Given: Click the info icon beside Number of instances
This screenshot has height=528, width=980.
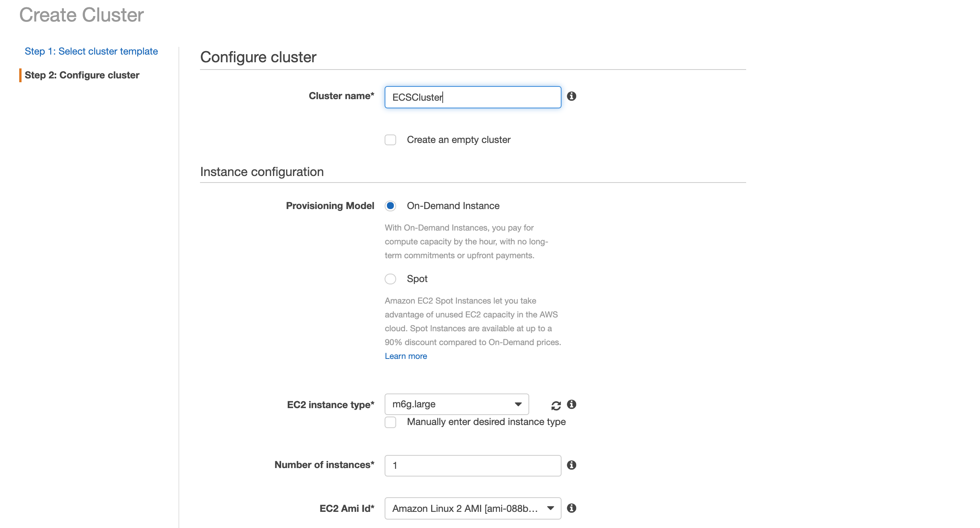Looking at the screenshot, I should pos(572,465).
